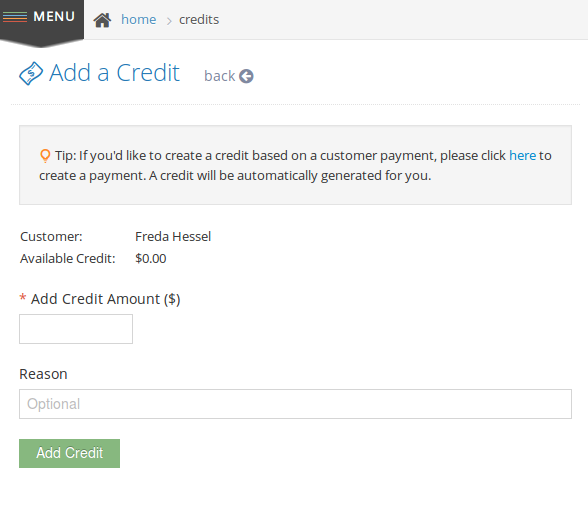Go to the home breadcrumb link

tap(138, 19)
